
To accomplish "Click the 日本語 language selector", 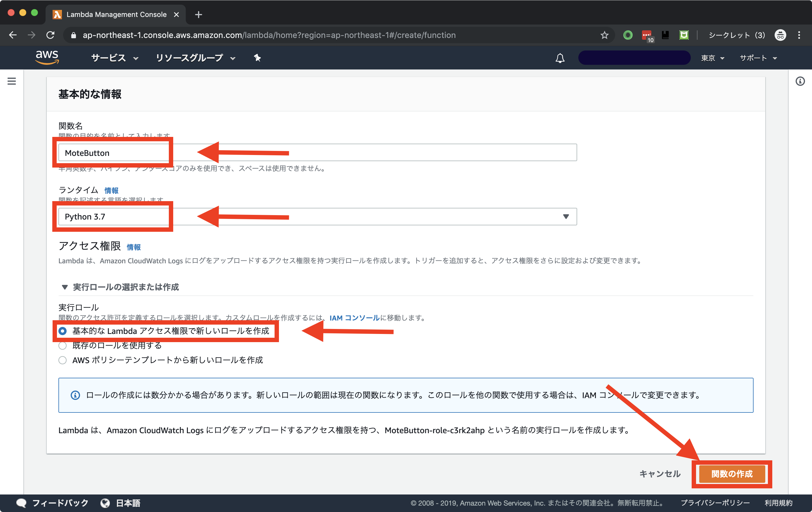I will (128, 503).
